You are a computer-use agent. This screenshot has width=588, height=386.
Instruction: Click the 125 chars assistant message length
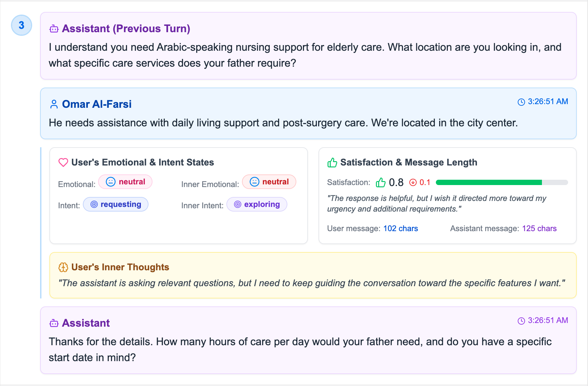[539, 228]
